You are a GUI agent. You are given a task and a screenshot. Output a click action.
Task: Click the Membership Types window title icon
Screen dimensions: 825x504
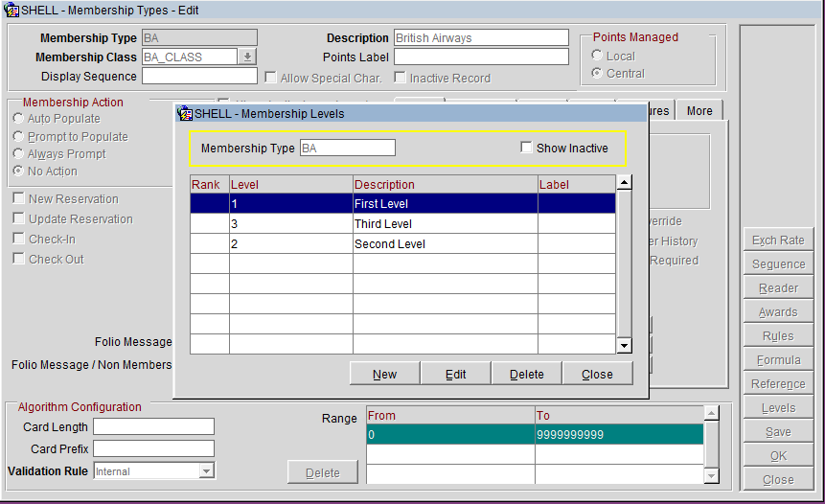click(x=11, y=10)
